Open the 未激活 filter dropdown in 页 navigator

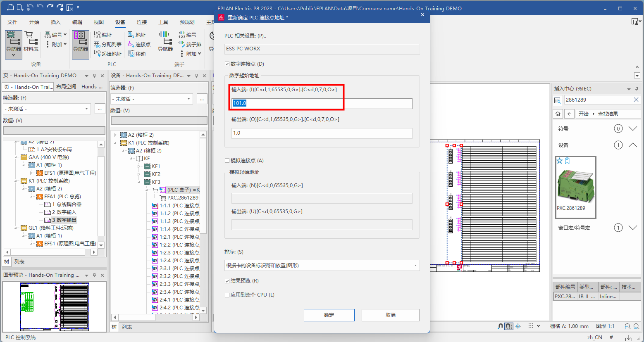[x=47, y=109]
